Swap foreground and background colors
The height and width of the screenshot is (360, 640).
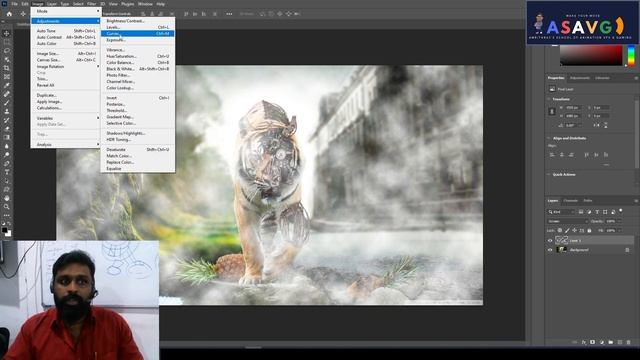(9, 224)
